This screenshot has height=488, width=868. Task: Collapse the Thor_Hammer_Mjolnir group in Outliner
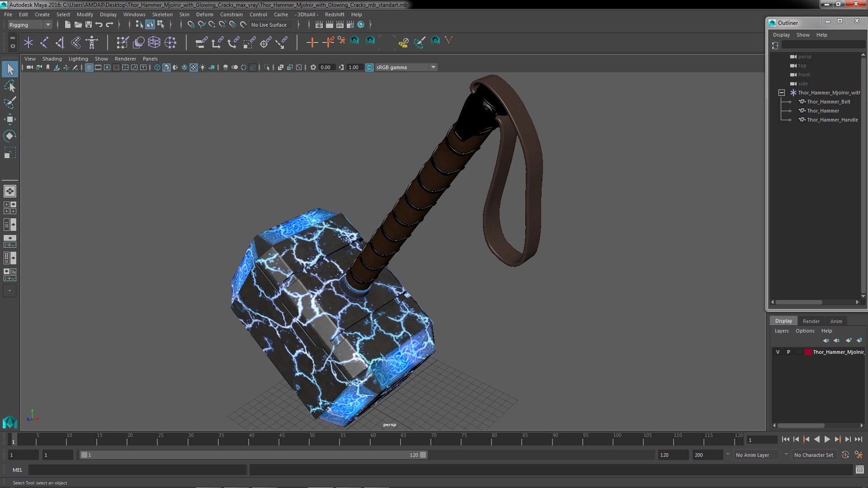click(x=781, y=93)
